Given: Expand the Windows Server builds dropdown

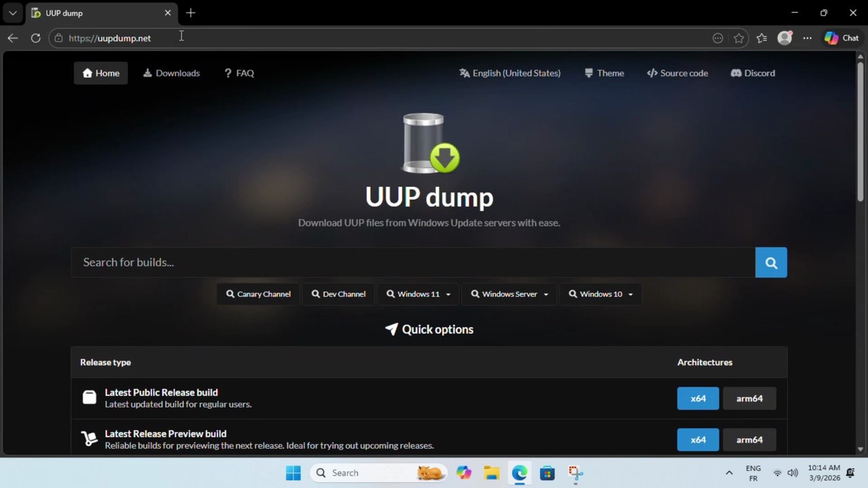Looking at the screenshot, I should [x=510, y=294].
